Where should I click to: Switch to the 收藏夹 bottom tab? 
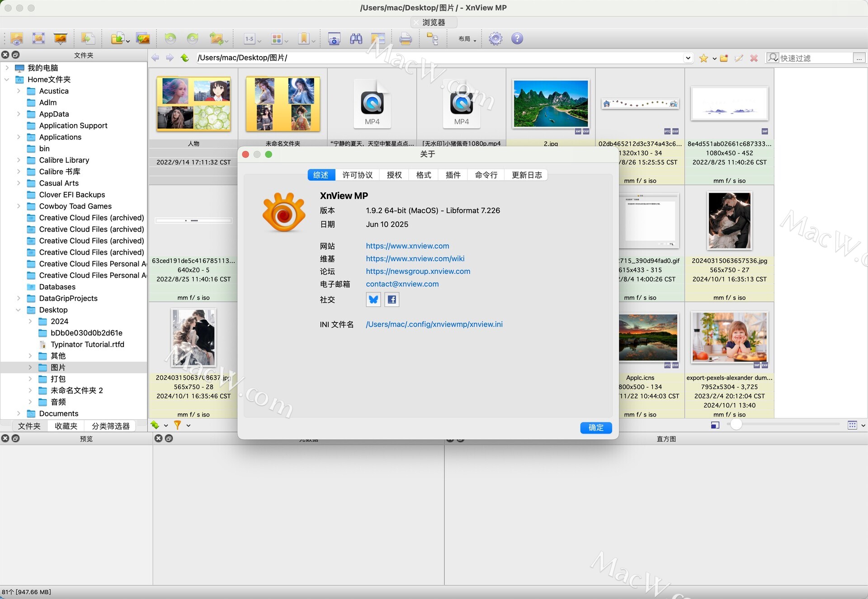pos(66,426)
